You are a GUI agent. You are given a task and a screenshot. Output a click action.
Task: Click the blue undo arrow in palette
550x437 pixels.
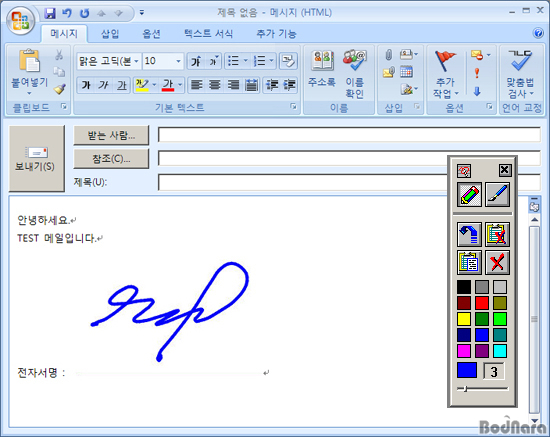tap(469, 234)
